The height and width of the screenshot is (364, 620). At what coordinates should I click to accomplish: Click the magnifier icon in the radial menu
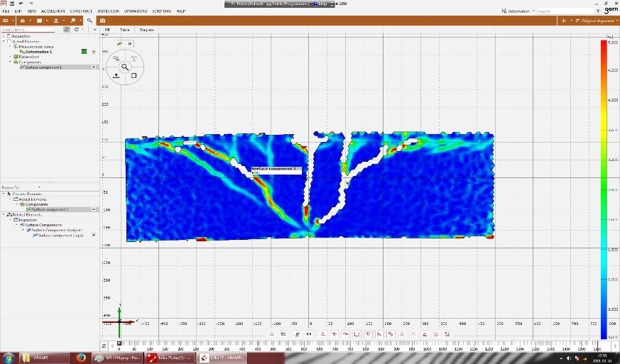pyautogui.click(x=124, y=67)
